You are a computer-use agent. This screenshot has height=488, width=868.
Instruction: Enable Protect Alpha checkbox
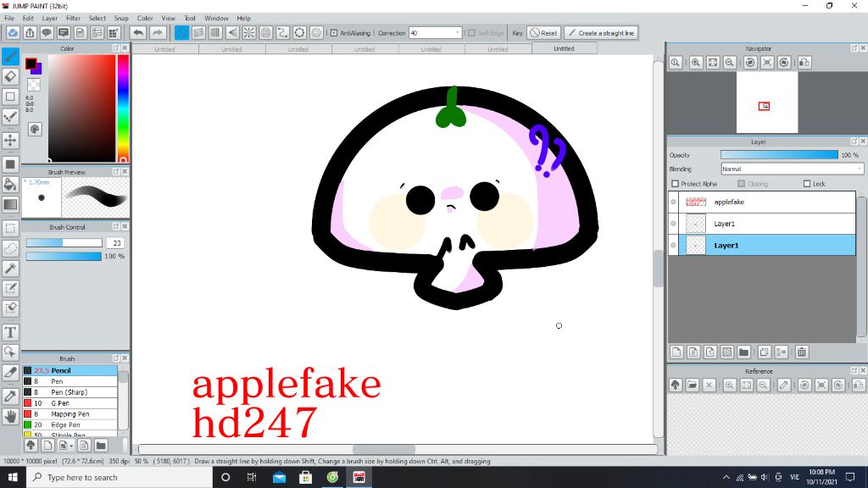[675, 184]
